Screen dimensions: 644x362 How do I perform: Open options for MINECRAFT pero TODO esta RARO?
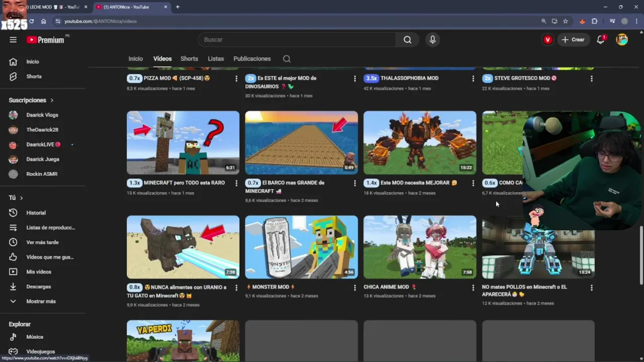[x=236, y=183]
